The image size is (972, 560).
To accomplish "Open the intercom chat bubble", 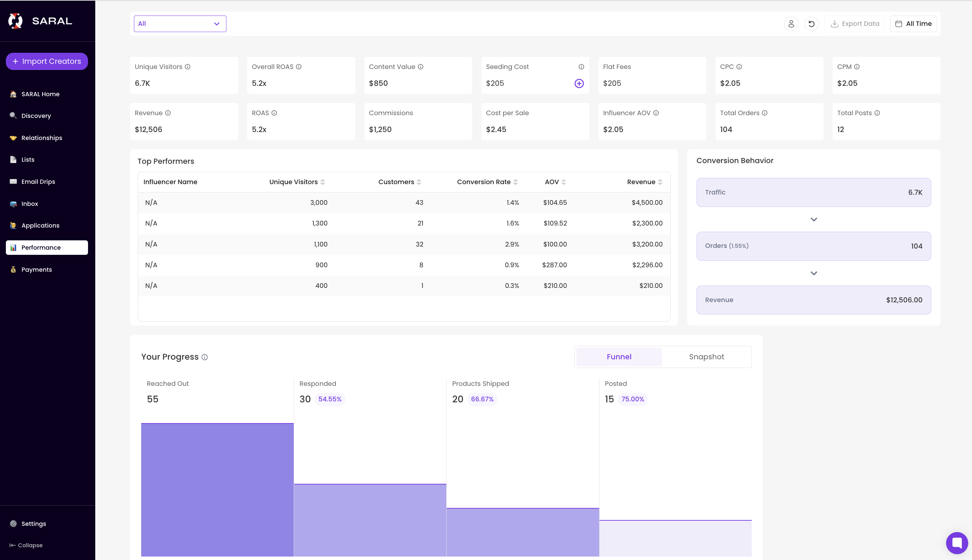I will pos(957,543).
